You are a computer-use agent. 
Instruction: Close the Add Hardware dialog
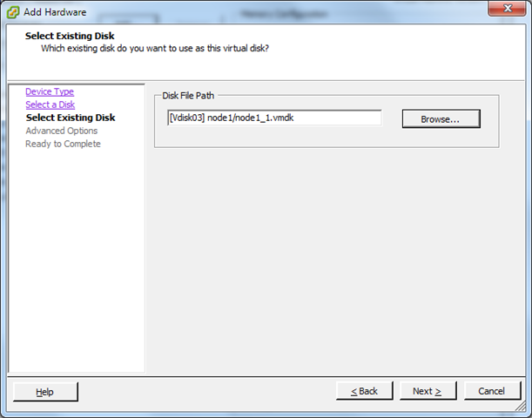pyautogui.click(x=504, y=11)
